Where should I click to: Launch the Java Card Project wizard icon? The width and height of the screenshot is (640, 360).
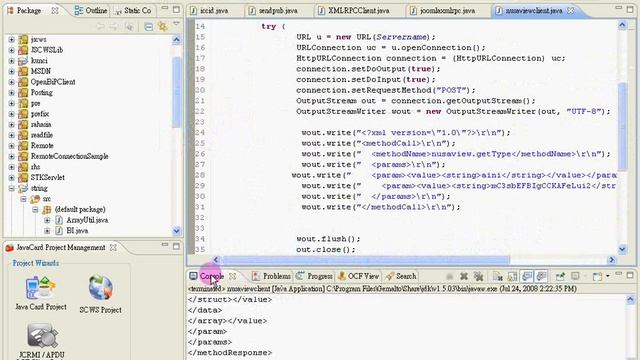pyautogui.click(x=40, y=288)
